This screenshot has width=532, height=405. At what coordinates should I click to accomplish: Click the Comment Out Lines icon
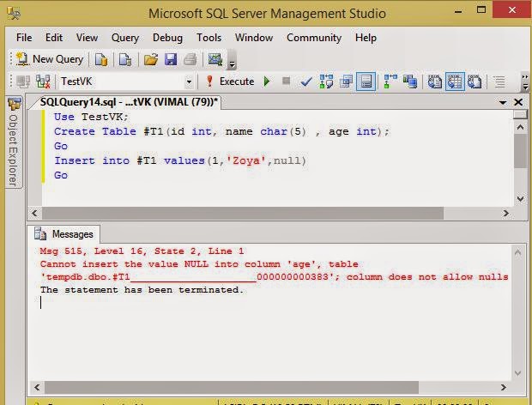[499, 82]
